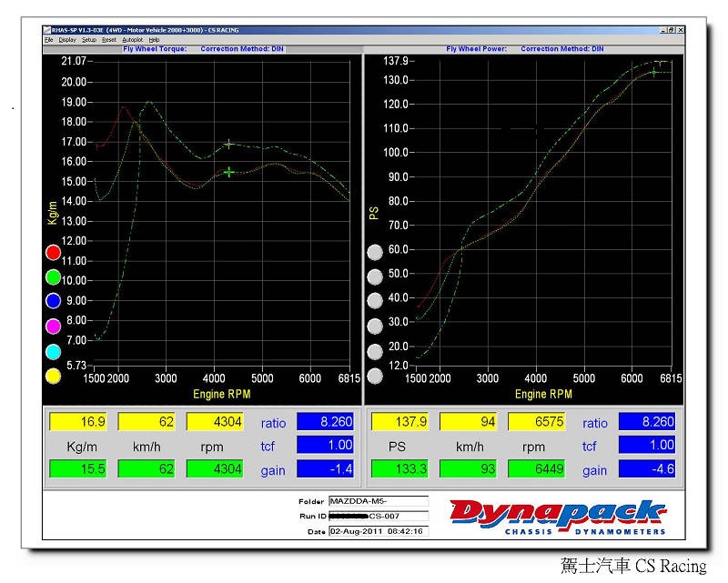Image resolution: width=728 pixels, height=583 pixels.
Task: Select the yellow torque value 16.9
Action: click(78, 421)
